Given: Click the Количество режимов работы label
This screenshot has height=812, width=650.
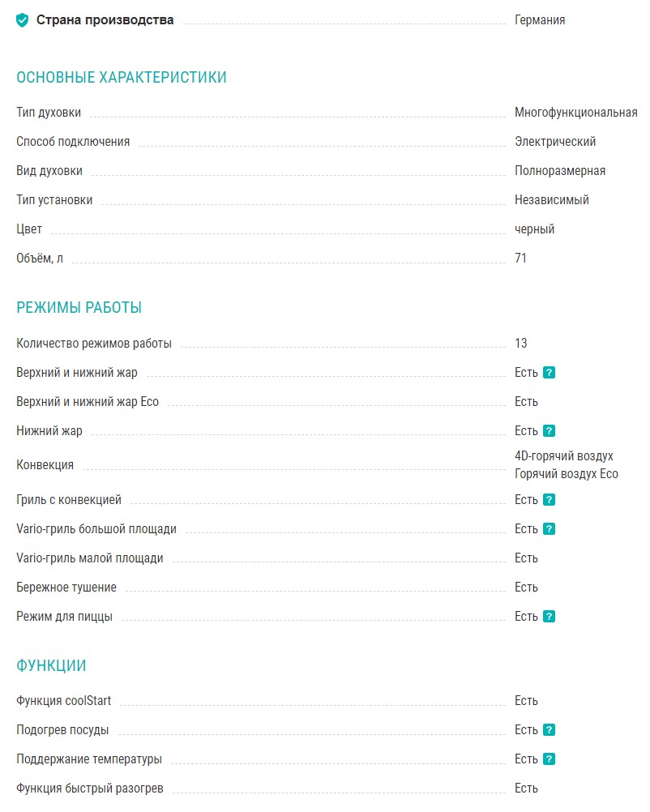Looking at the screenshot, I should 94,344.
